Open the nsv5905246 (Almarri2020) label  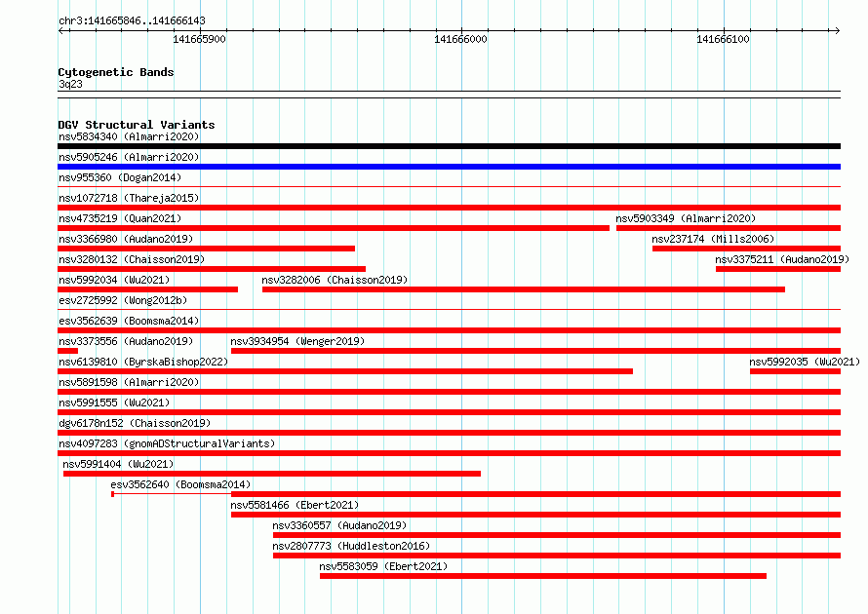pyautogui.click(x=129, y=157)
